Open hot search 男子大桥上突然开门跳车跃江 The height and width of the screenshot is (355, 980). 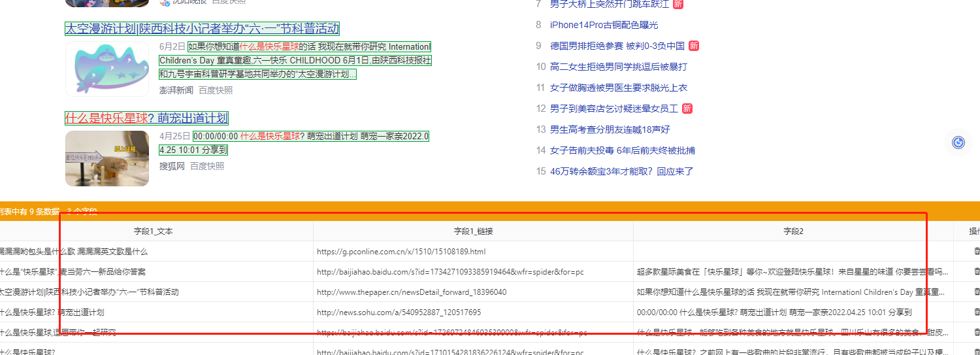click(610, 4)
